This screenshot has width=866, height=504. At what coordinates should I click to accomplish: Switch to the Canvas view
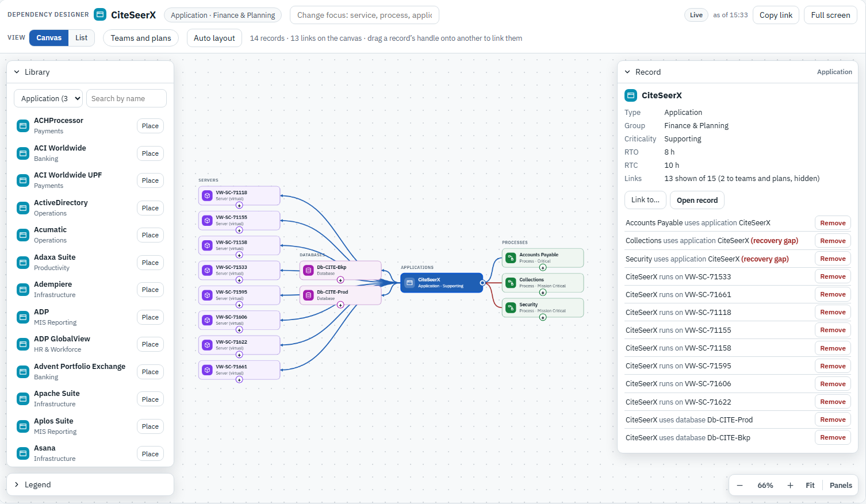click(x=49, y=38)
